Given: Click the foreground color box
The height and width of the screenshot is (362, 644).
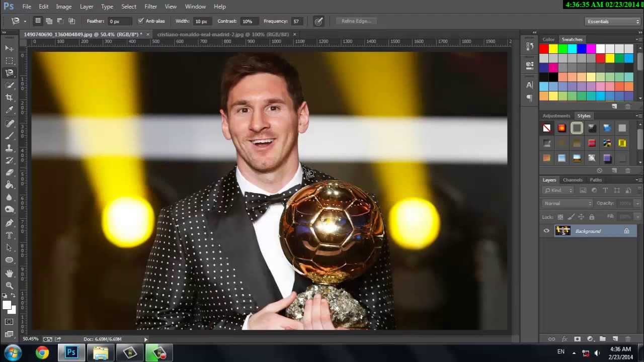Looking at the screenshot, I should pos(7,306).
